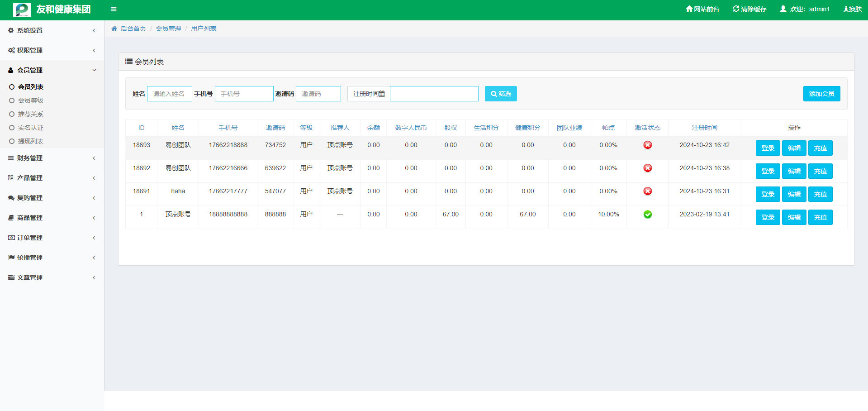
Task: Click the hamburger menu toggle icon
Action: [x=114, y=9]
